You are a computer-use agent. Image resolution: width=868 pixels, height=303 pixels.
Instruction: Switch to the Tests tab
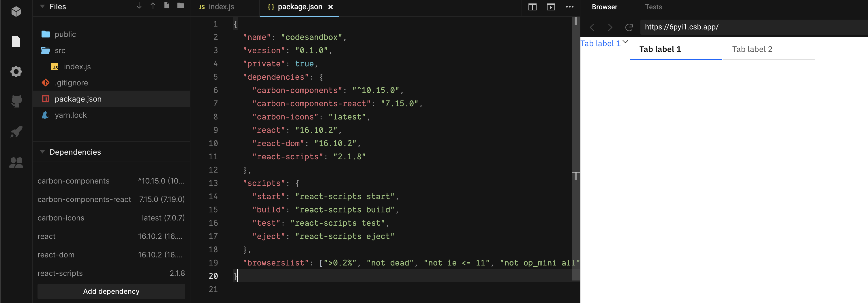pyautogui.click(x=653, y=7)
